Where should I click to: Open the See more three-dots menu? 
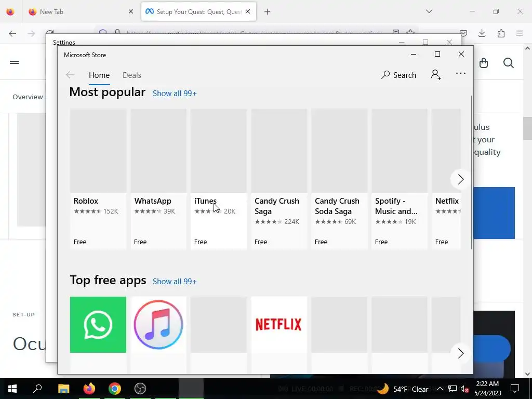460,73
